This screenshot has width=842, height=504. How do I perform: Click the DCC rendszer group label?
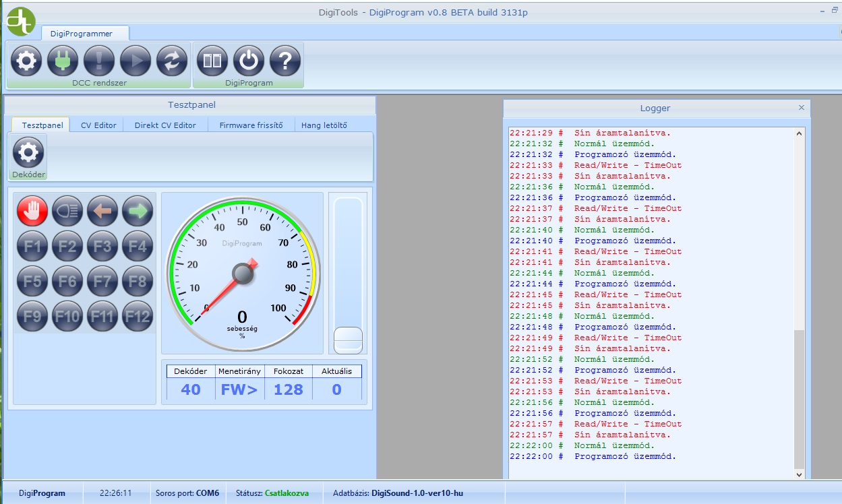[x=99, y=83]
